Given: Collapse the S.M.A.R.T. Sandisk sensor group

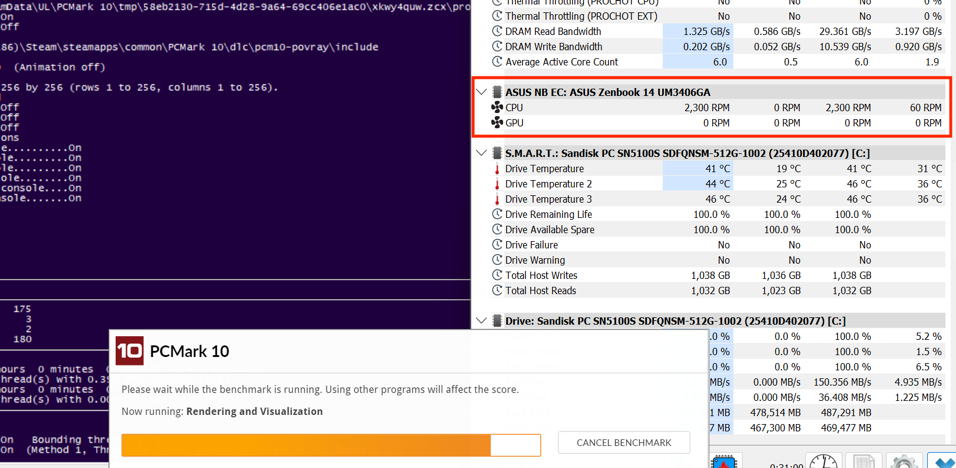Looking at the screenshot, I should tap(482, 153).
